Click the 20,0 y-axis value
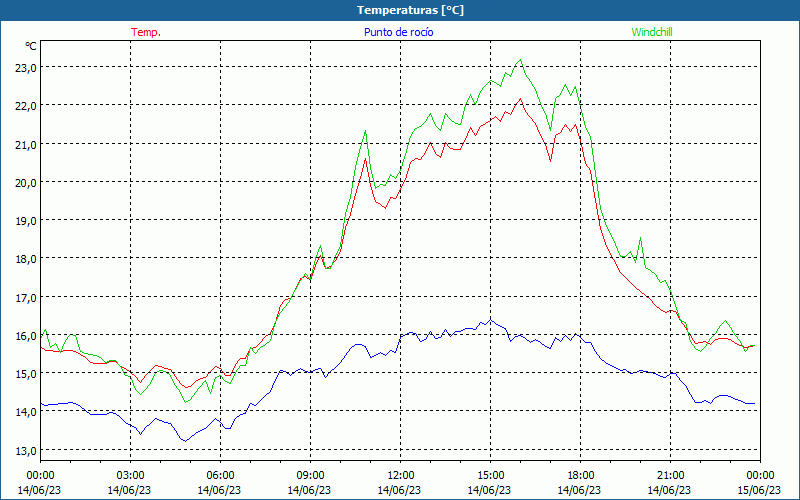The height and width of the screenshot is (500, 800). pos(26,182)
